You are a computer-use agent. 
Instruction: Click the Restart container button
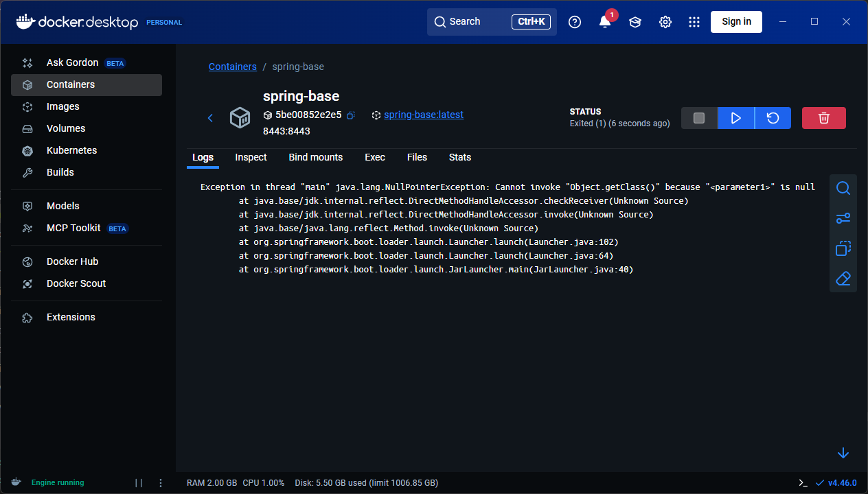tap(773, 118)
